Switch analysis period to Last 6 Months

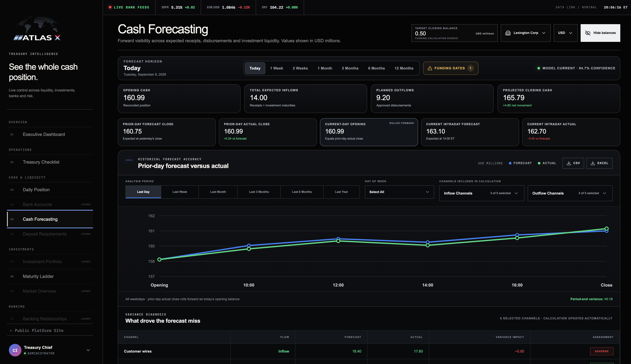(302, 192)
